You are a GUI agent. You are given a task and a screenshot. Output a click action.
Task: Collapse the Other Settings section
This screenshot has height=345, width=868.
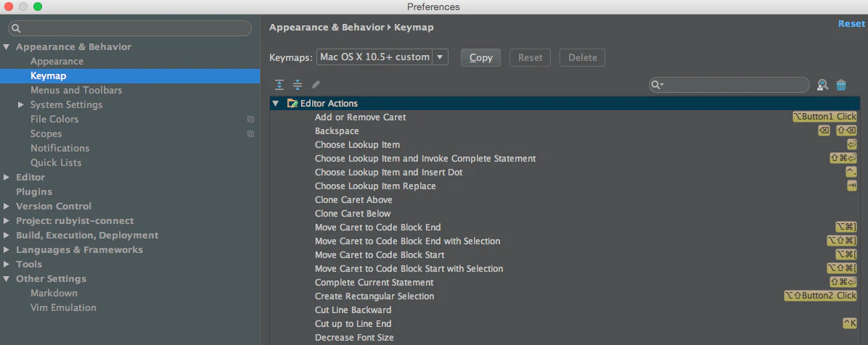click(6, 278)
